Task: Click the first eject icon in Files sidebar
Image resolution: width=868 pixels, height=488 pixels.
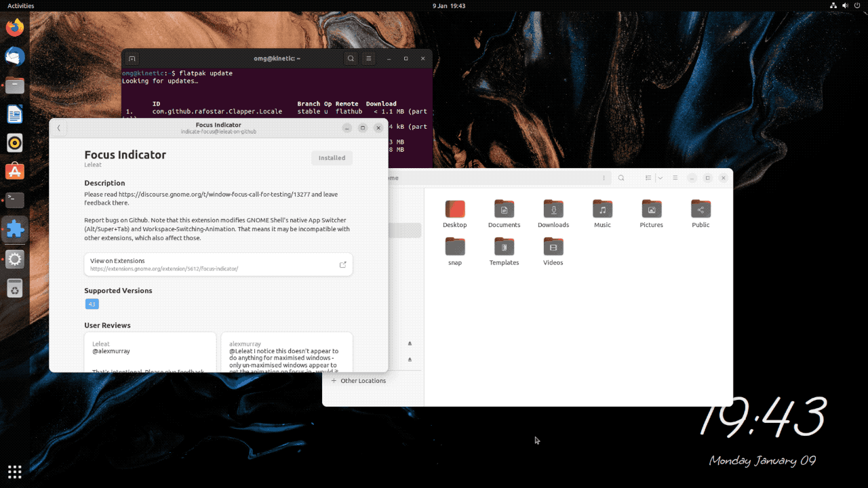Action: (410, 344)
